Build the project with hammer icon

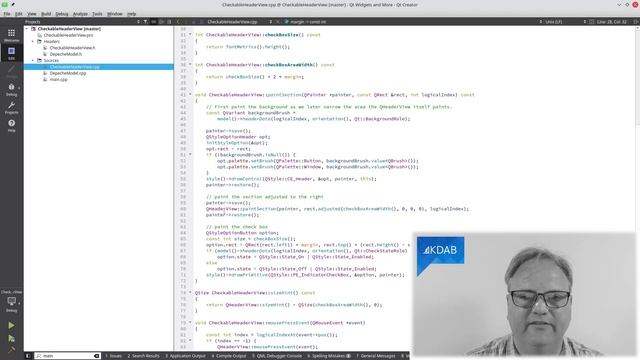point(11,350)
